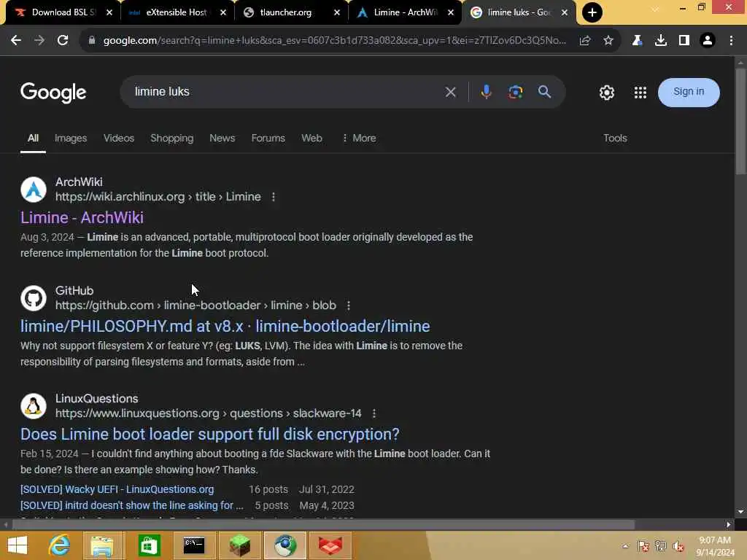Switch to the Shopping results tab
This screenshot has height=560, width=747.
coord(172,138)
